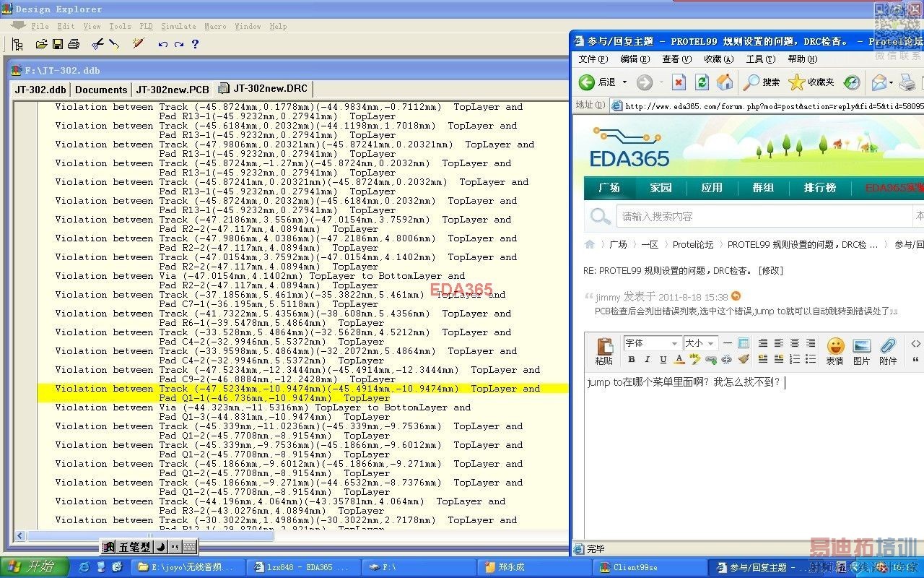Open help via the blue question mark icon
The height and width of the screenshot is (578, 924).
point(195,44)
